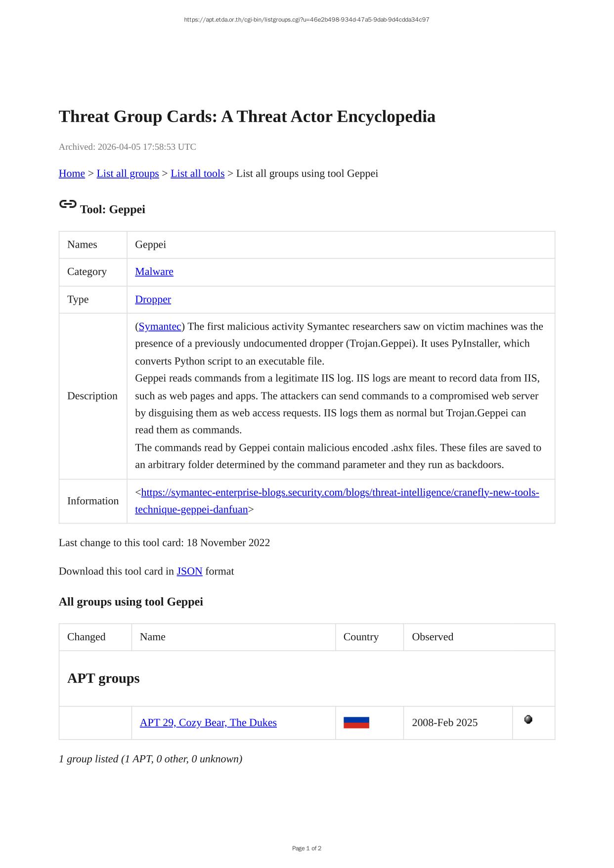
Task: Click the Threat Group Cards page title
Action: (x=247, y=117)
